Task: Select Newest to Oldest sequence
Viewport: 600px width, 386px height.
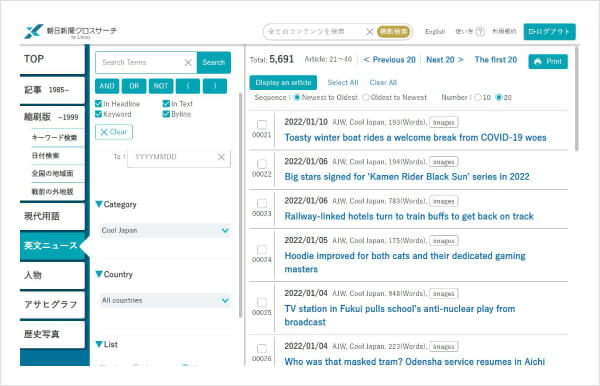Action: 297,98
